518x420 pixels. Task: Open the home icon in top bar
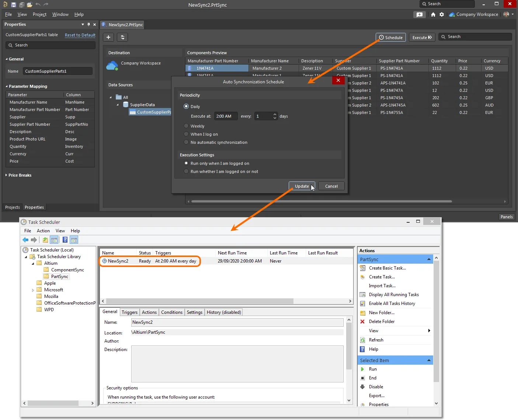tap(433, 14)
